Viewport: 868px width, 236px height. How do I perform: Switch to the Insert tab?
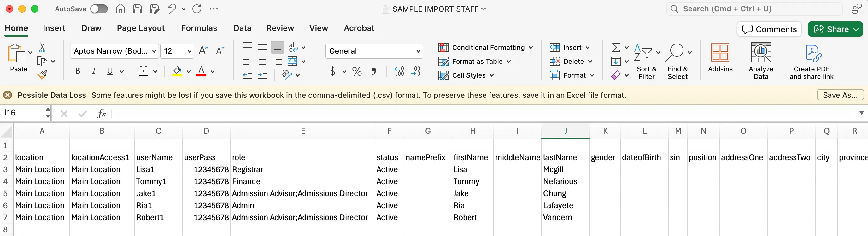54,28
